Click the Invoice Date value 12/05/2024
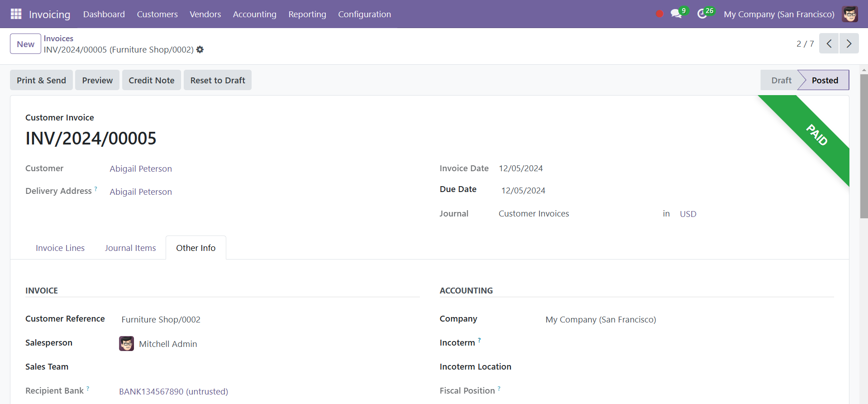Viewport: 868px width, 404px height. (x=520, y=168)
